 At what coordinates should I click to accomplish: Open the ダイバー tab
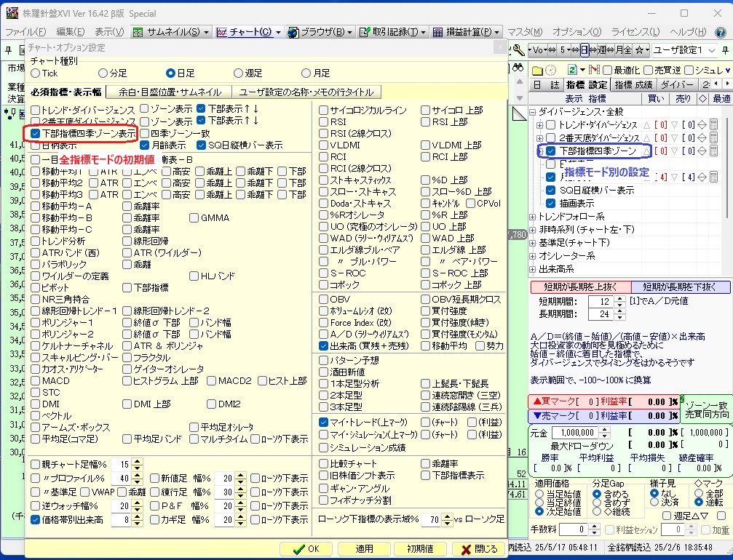(x=678, y=85)
